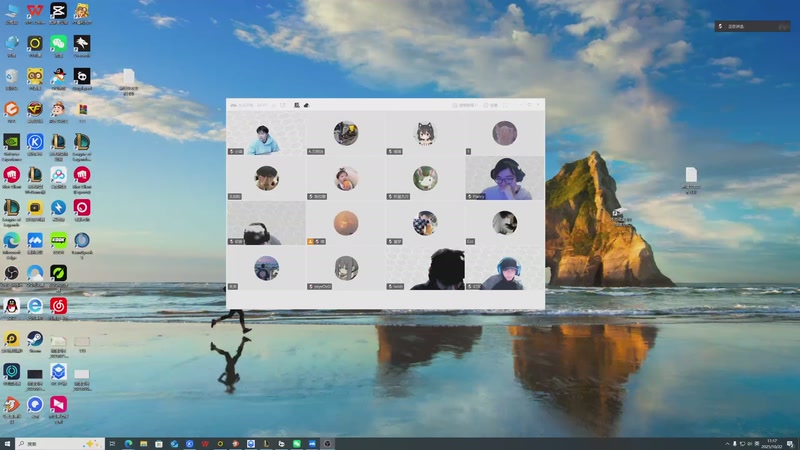Open the blue K music player shortcut
The width and height of the screenshot is (800, 450).
pyautogui.click(x=35, y=144)
